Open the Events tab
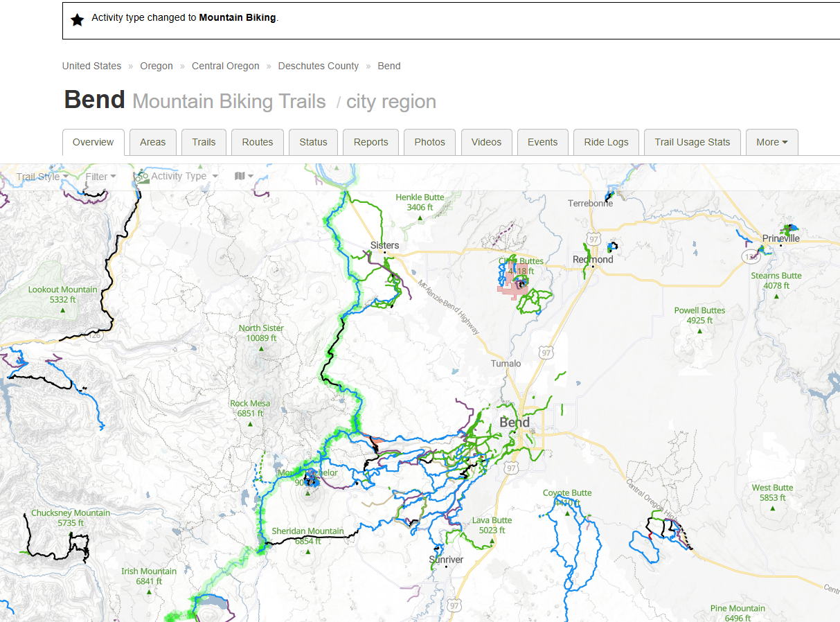The height and width of the screenshot is (622, 840). tap(542, 142)
